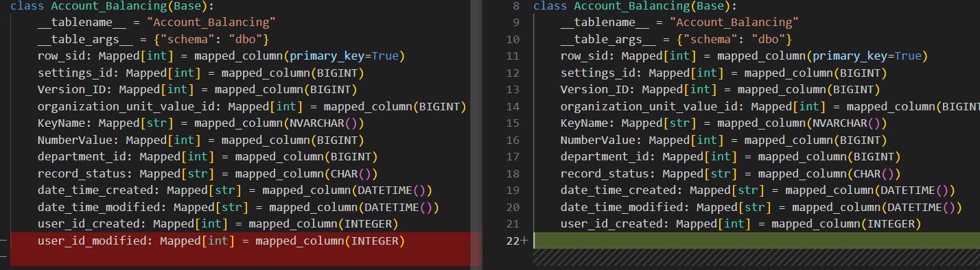Click user_id_created line in the original unnumbered pane

218,224
